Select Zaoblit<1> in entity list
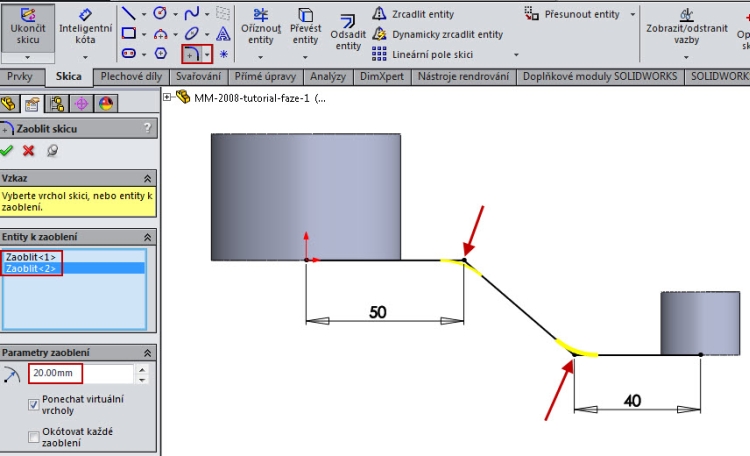750x456 pixels. (74, 257)
